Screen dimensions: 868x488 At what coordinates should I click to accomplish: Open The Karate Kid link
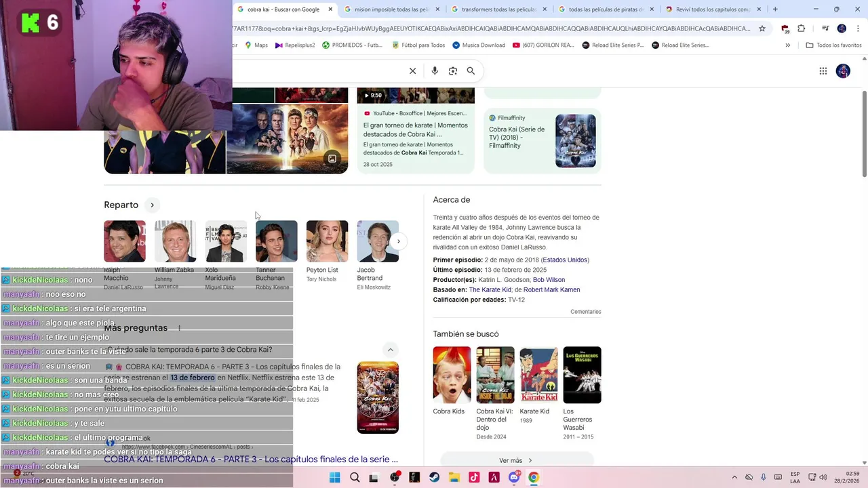(x=490, y=290)
